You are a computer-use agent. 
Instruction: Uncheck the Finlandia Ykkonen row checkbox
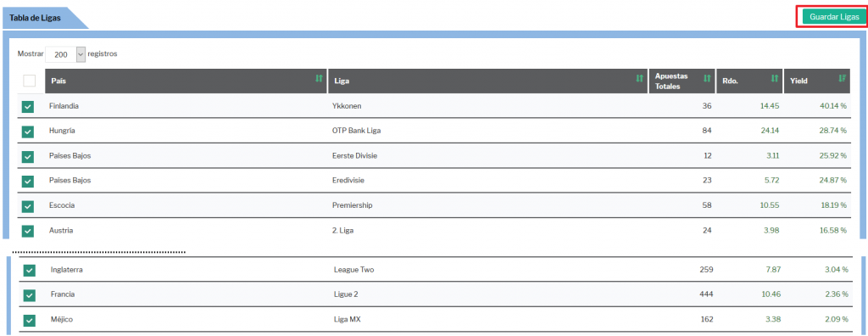click(28, 107)
